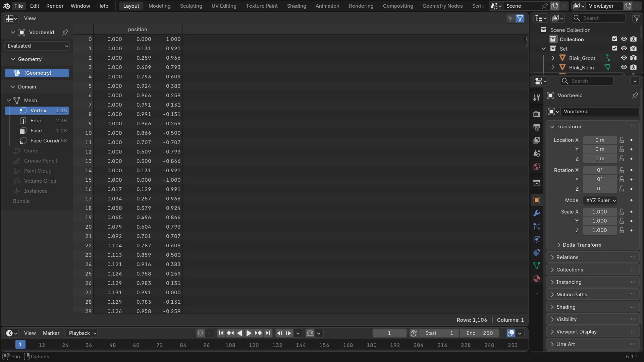
Task: Open the Scene properties tab
Action: [537, 154]
